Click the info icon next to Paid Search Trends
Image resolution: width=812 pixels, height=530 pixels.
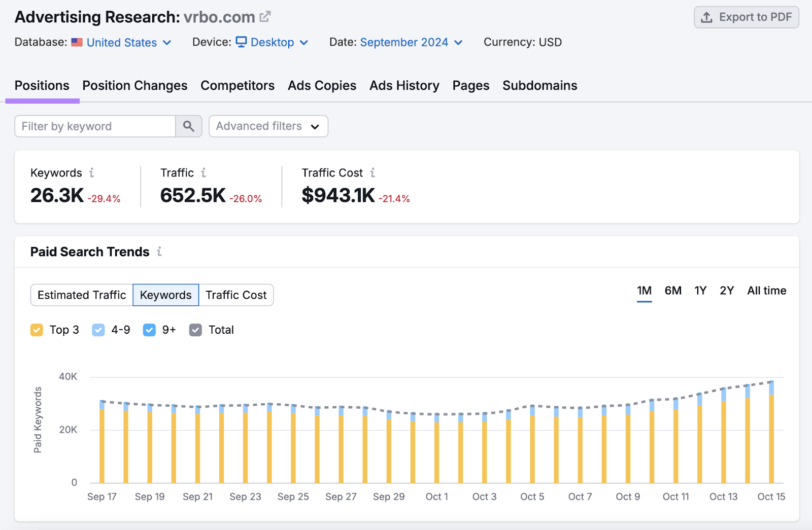[x=159, y=252]
